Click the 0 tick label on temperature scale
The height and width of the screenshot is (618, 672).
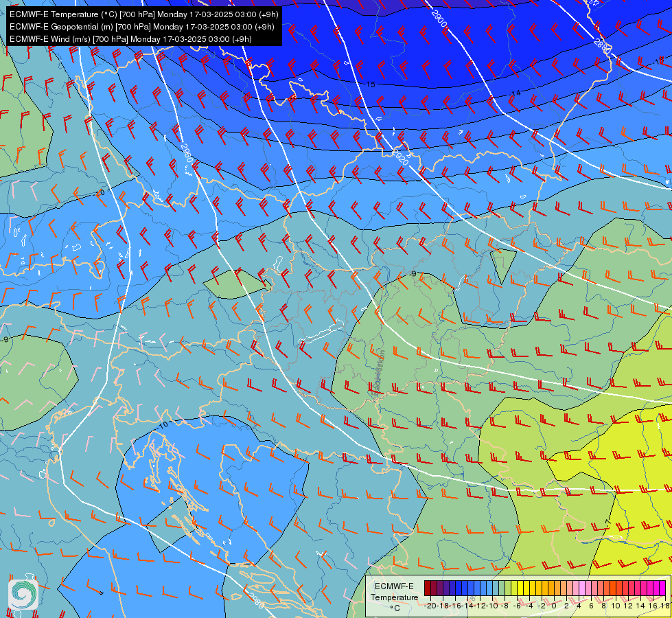[x=554, y=606]
